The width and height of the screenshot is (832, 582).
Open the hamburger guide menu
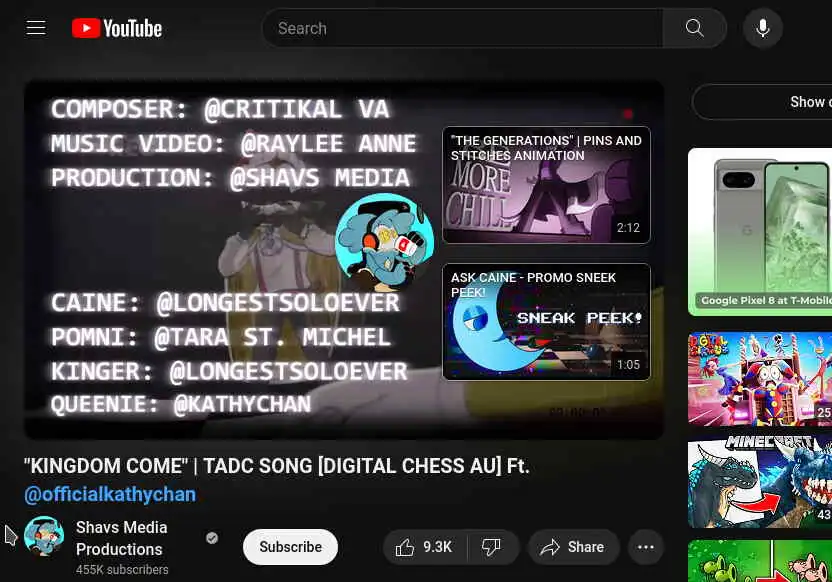36,28
